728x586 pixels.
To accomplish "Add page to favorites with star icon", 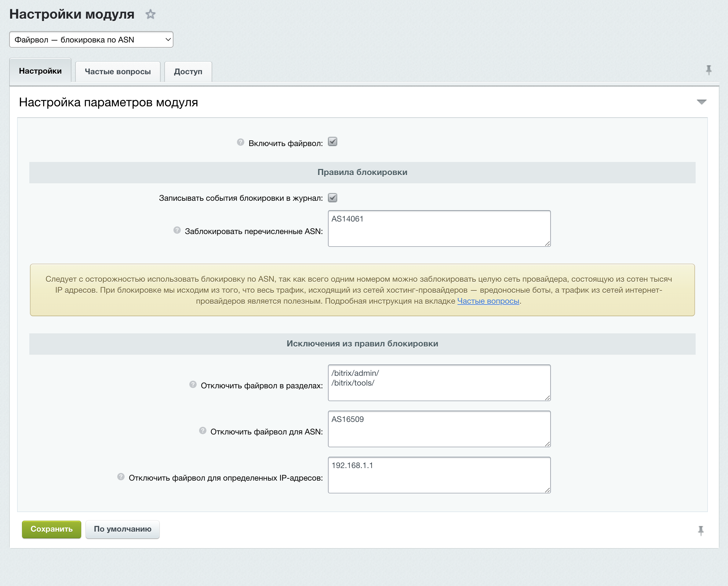I will 150,14.
